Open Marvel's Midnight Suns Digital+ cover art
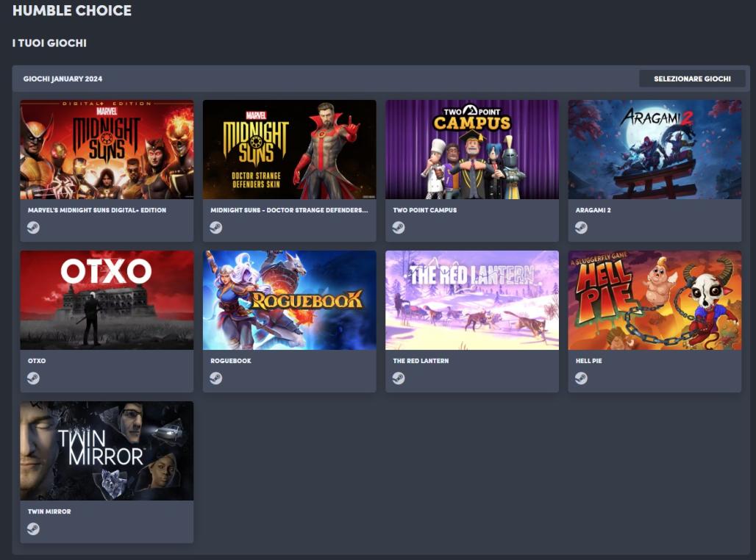Screen dimensions: 756x560 point(107,149)
